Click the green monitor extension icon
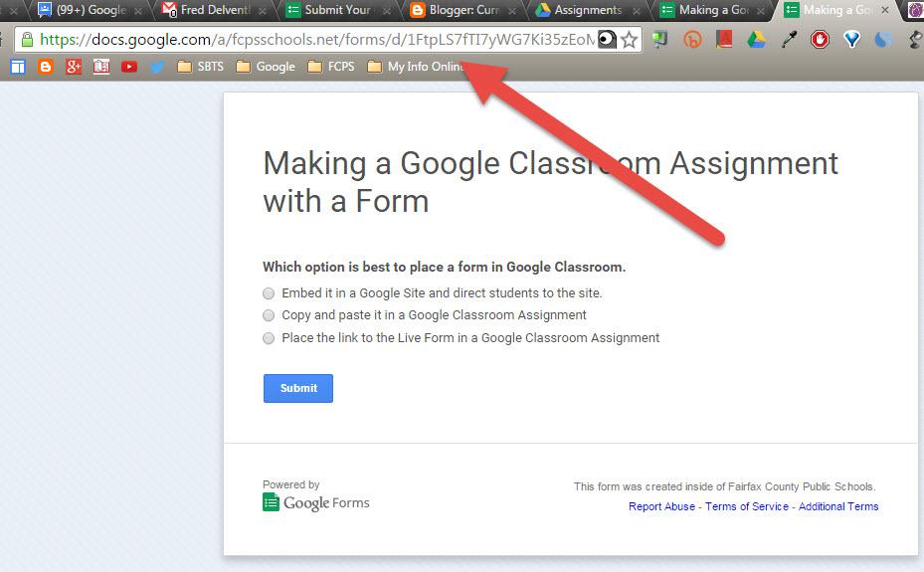This screenshot has height=572, width=924. [660, 40]
